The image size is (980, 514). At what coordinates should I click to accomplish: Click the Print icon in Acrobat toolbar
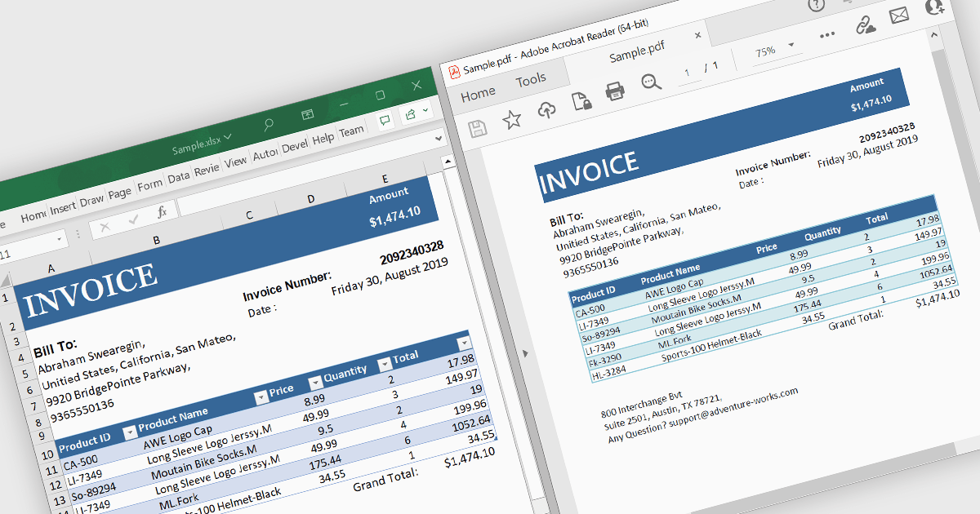[x=615, y=91]
